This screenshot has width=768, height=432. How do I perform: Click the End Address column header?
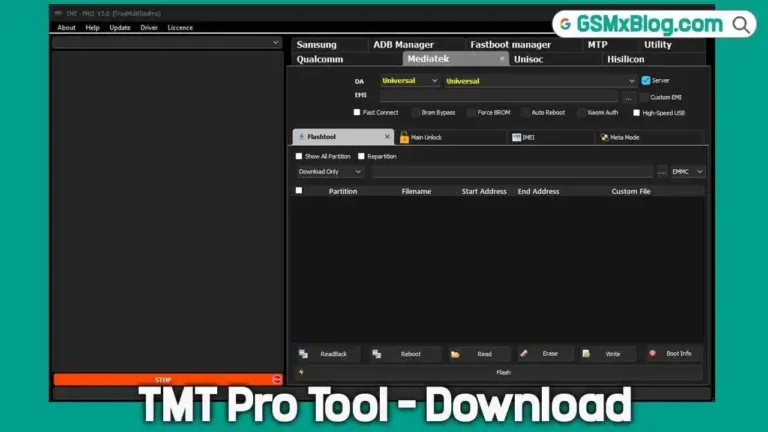[x=538, y=192]
